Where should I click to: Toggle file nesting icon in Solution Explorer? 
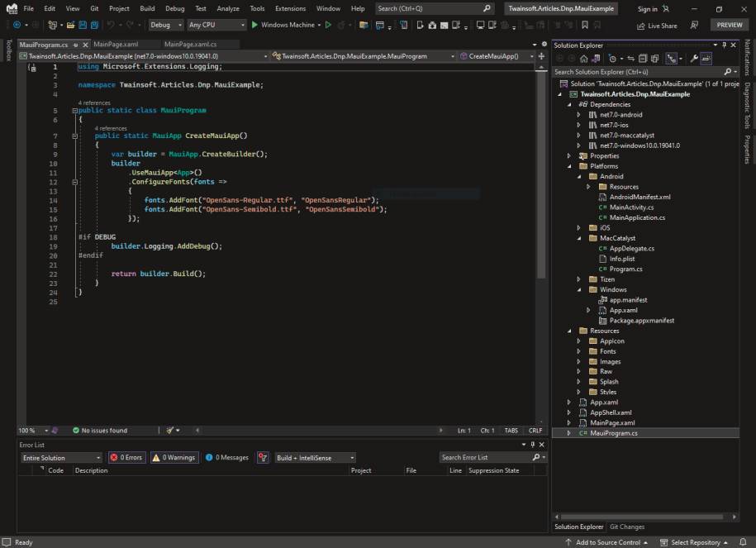click(671, 59)
